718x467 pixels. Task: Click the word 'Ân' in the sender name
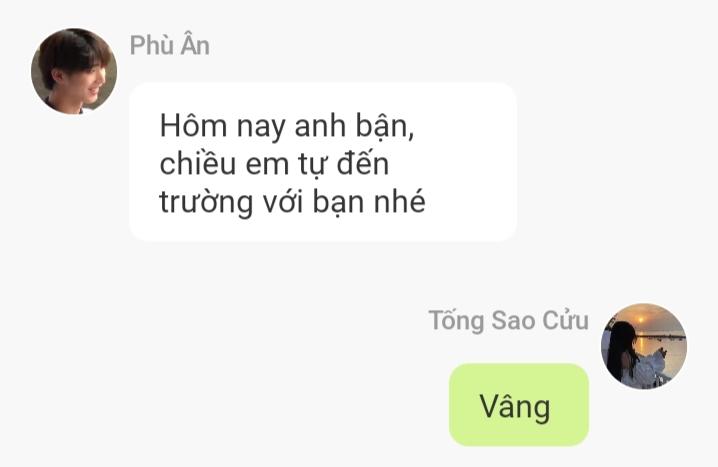[195, 44]
